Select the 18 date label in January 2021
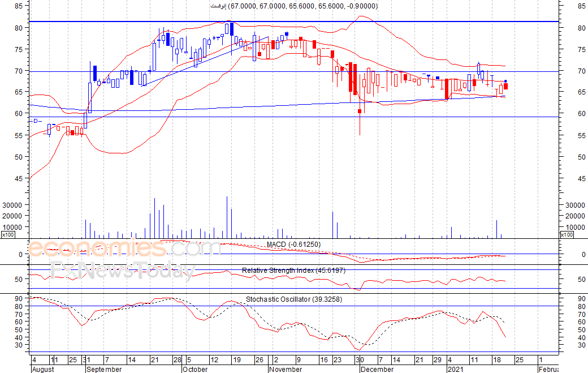Image resolution: width=588 pixels, height=373 pixels. [x=497, y=360]
